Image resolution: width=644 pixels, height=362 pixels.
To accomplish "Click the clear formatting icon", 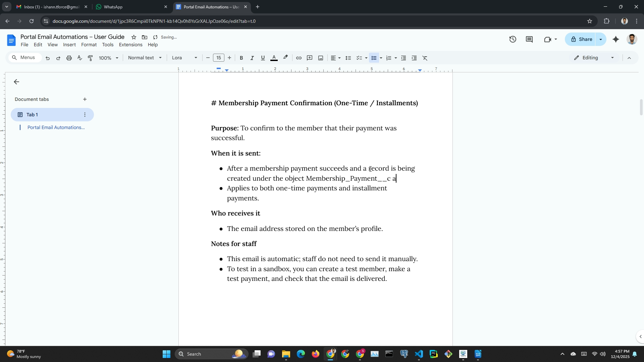I will 425,58.
